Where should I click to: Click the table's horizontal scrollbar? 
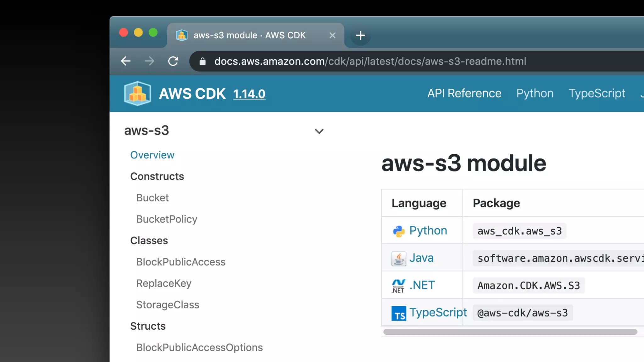510,332
